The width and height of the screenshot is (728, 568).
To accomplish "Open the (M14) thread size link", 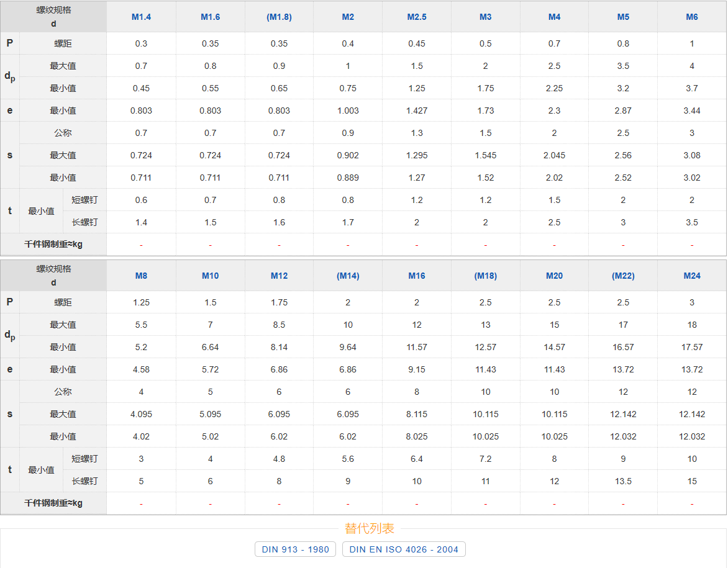I will click(x=348, y=276).
